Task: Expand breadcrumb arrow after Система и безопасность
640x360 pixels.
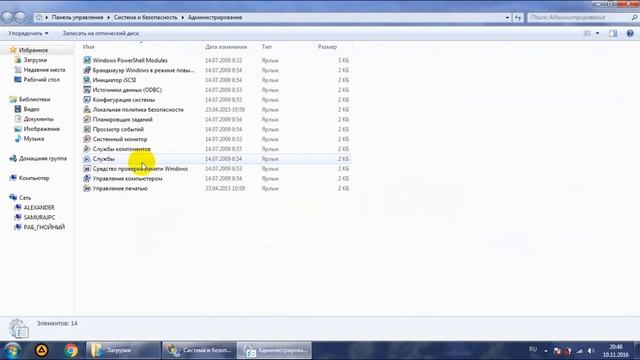Action: 182,18
